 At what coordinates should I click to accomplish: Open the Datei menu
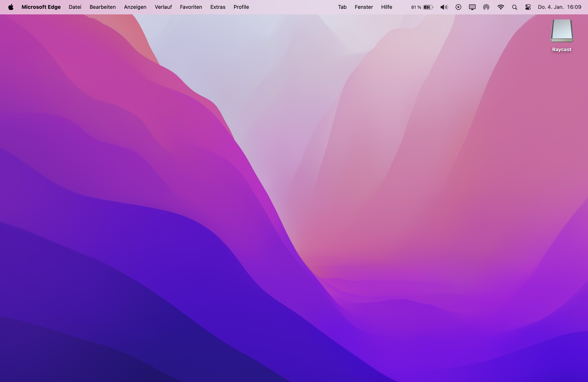pyautogui.click(x=75, y=7)
